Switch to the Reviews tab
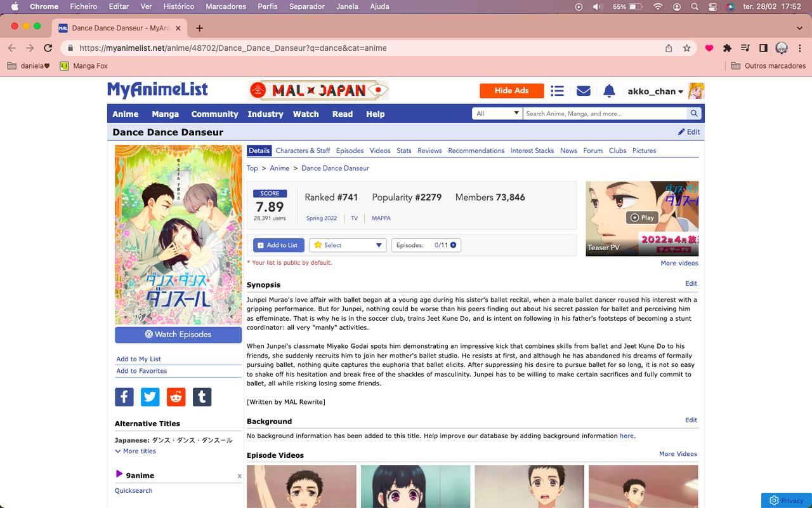 coord(429,150)
